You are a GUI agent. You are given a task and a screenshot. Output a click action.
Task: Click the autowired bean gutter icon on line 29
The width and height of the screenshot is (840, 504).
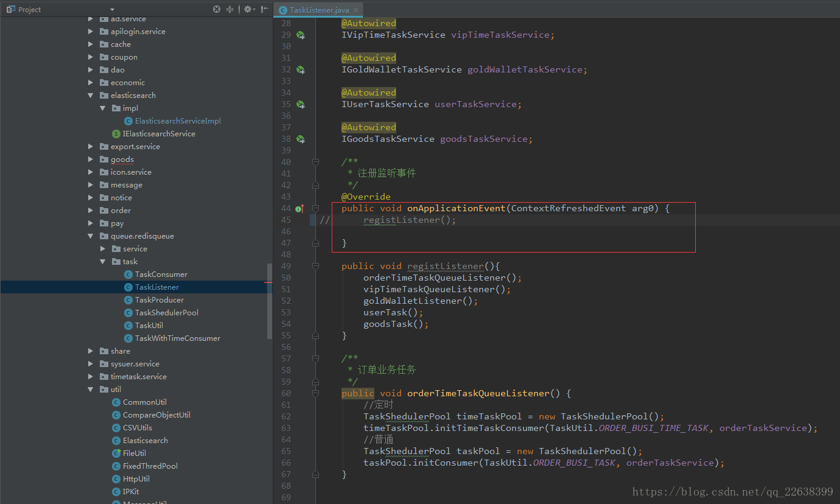[x=300, y=35]
